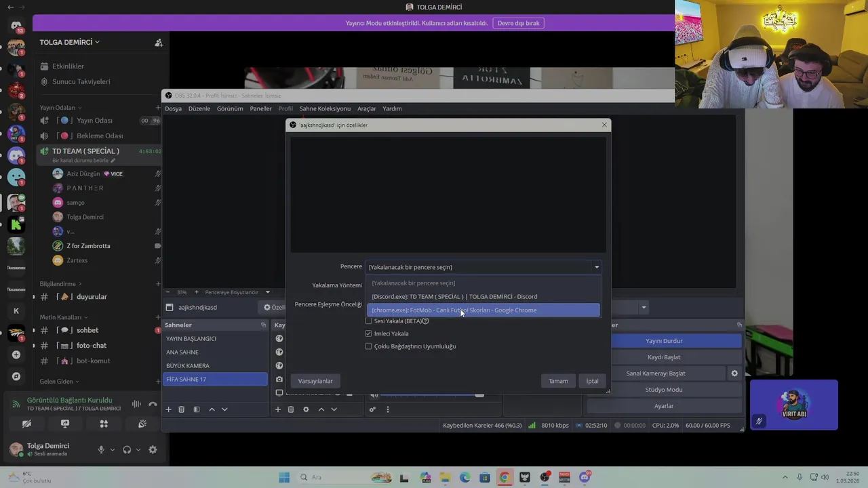Open Microsoft Edge from Windows taskbar
The width and height of the screenshot is (868, 488).
tap(465, 477)
